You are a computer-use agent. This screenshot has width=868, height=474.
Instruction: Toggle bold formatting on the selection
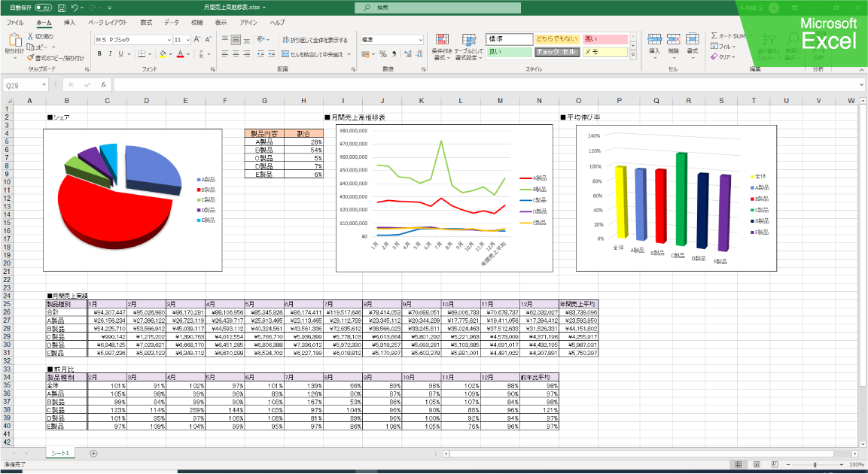pyautogui.click(x=99, y=54)
